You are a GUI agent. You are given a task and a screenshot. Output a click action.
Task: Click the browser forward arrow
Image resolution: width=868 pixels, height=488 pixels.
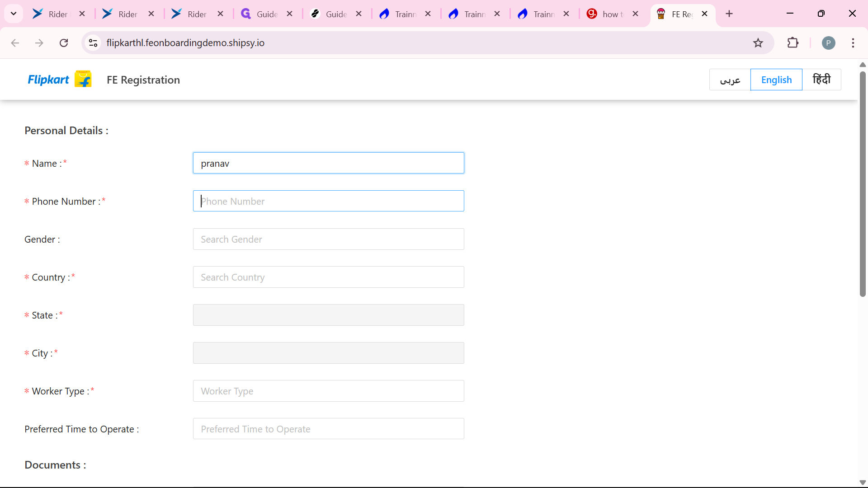pos(39,43)
